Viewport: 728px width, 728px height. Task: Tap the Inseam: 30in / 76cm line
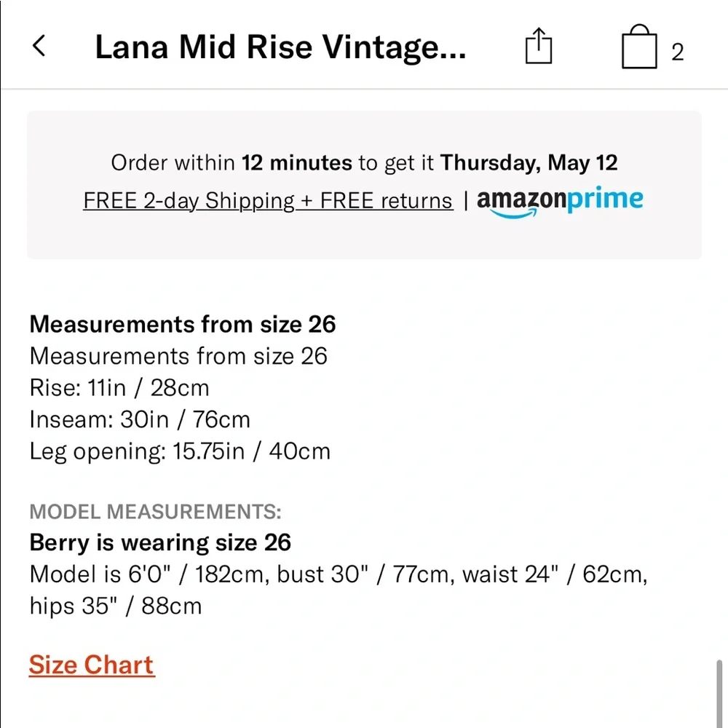(140, 419)
